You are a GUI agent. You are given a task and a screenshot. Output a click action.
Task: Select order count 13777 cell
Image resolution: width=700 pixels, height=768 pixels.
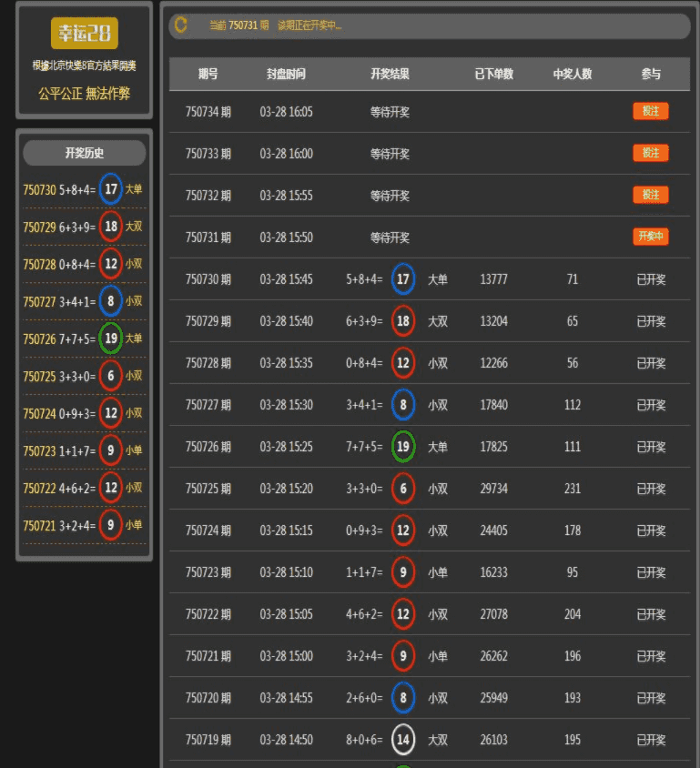493,279
